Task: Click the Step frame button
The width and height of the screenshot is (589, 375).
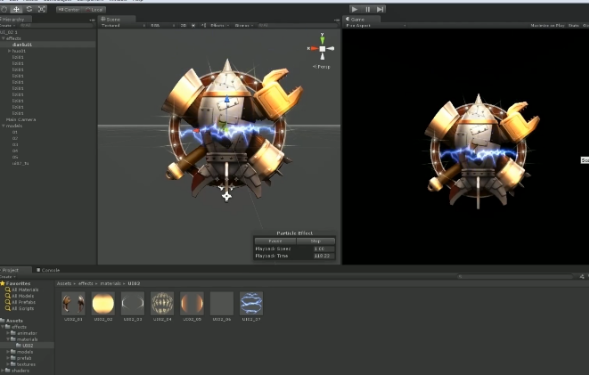Action: pos(380,9)
